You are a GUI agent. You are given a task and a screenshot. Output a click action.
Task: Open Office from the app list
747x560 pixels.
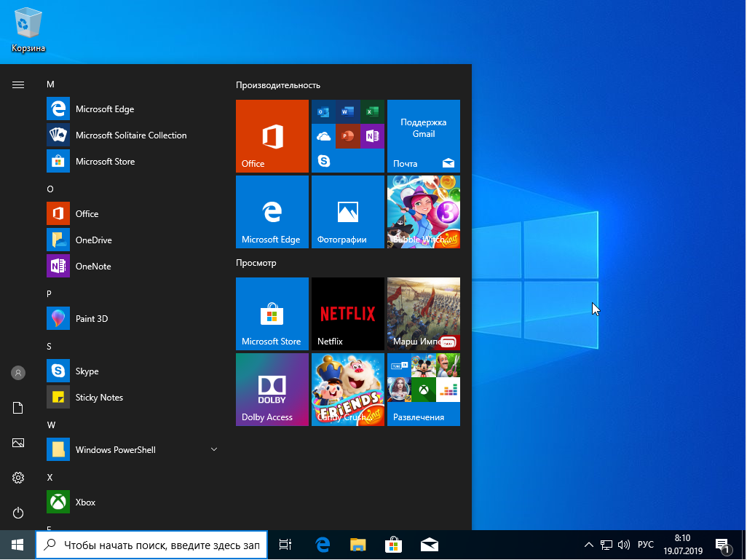click(x=133, y=214)
